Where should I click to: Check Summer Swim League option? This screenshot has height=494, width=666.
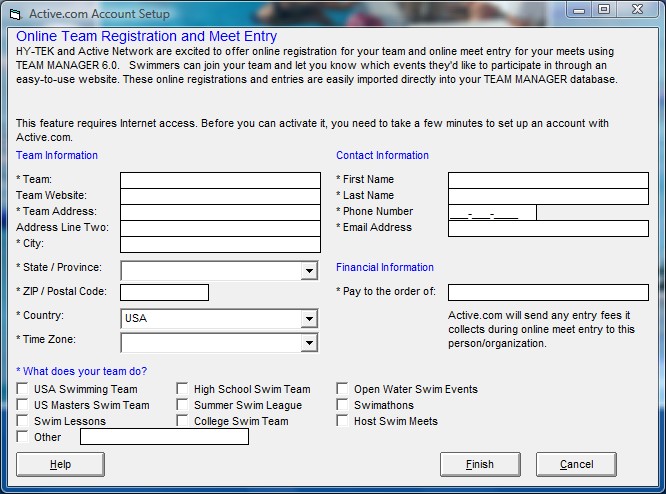pyautogui.click(x=182, y=405)
